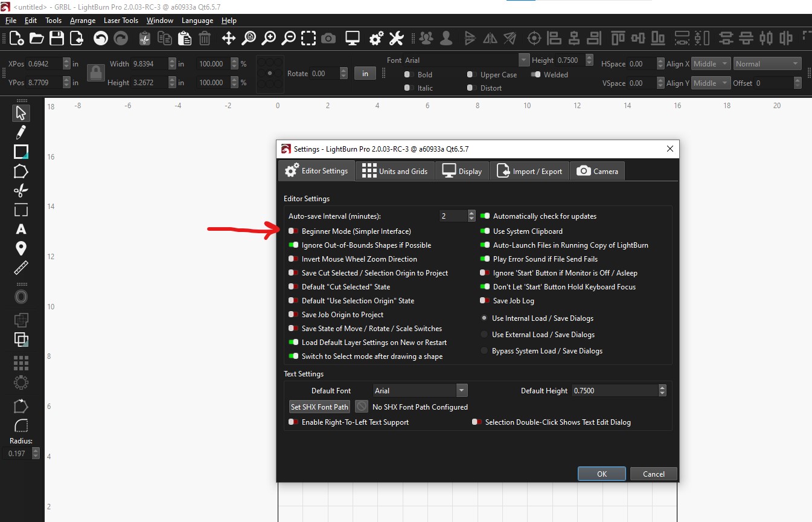Pick the Measure ruler tool
The image size is (812, 522).
[x=21, y=268]
